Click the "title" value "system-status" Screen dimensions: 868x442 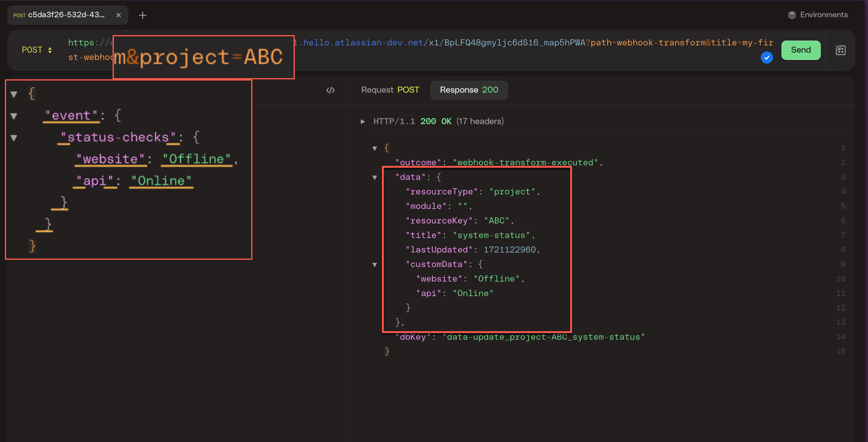coord(491,235)
